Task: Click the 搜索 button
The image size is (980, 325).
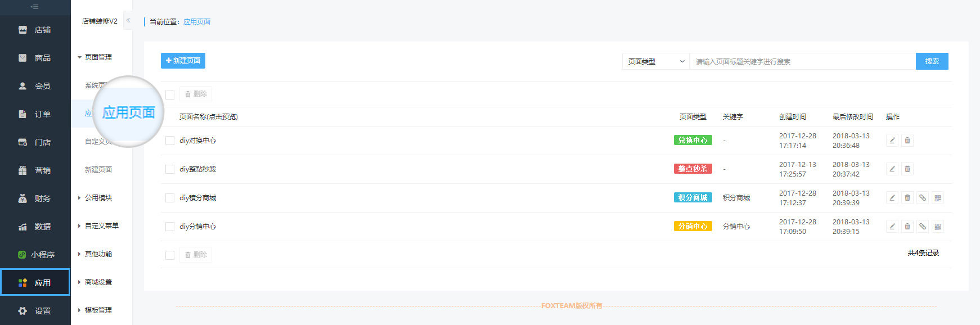Action: click(x=932, y=61)
